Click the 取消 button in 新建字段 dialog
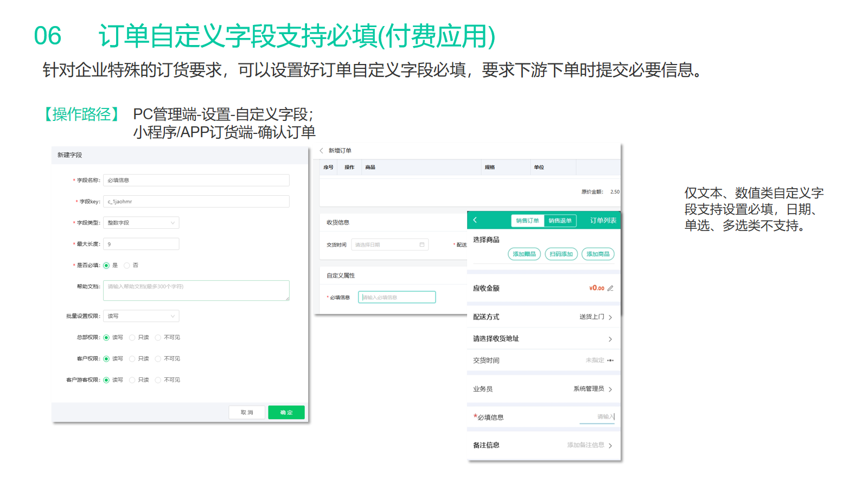 (x=247, y=413)
